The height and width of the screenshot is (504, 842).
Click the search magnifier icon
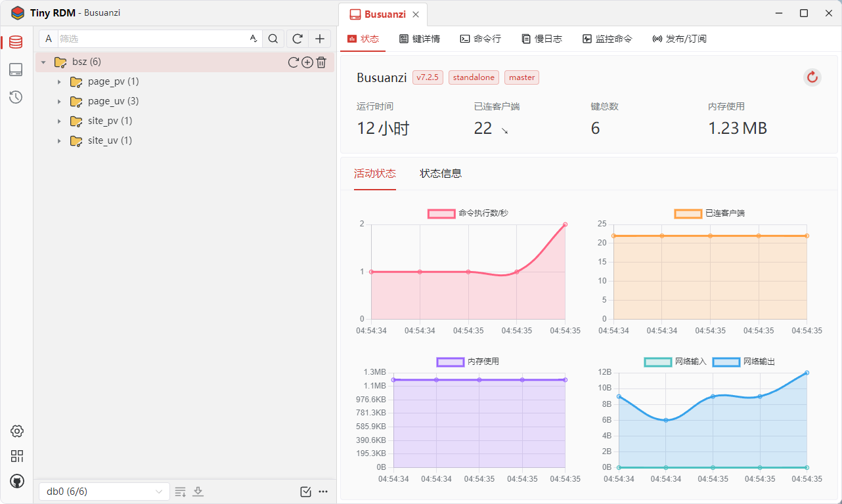273,39
